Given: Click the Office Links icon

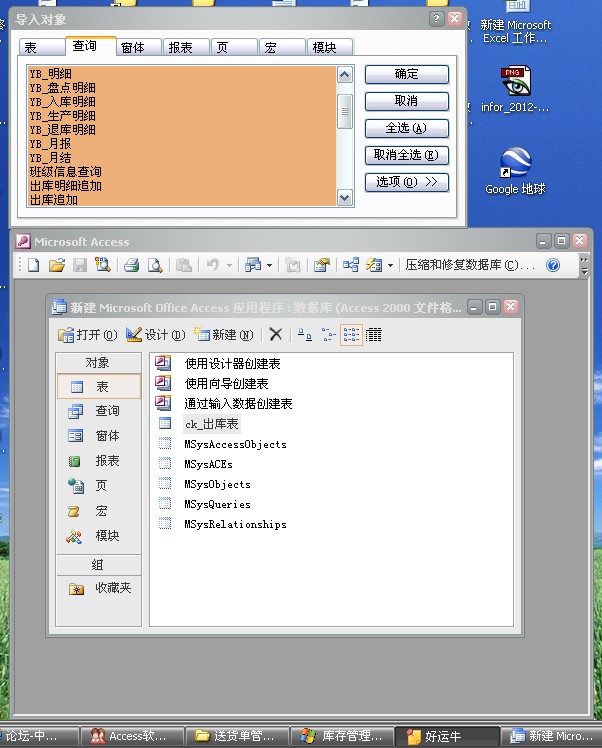Looking at the screenshot, I should click(253, 265).
